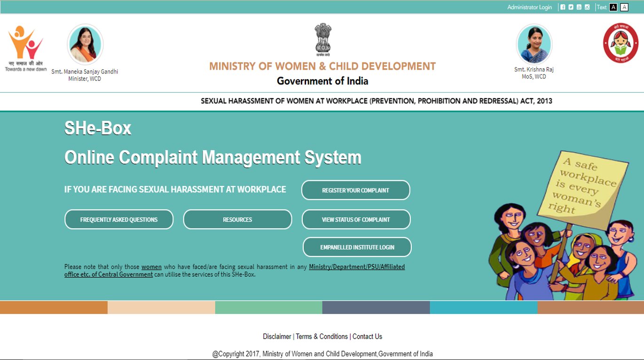Click the 'Towards a new dawn' logo
Viewport: 644px width, 360px height.
click(26, 48)
